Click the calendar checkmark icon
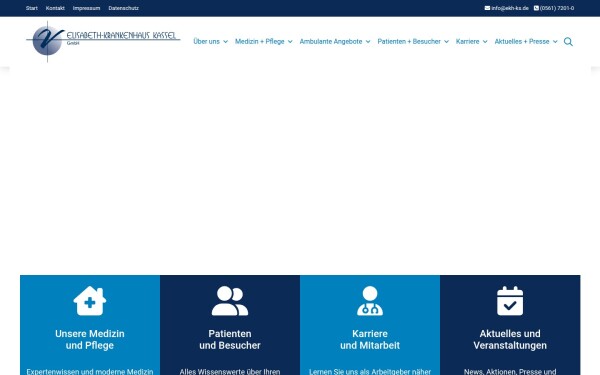 (510, 301)
